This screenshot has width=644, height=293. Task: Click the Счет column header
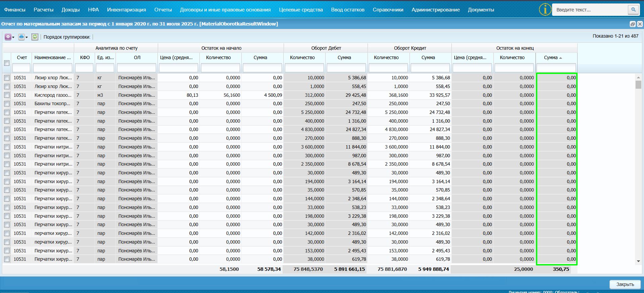[22, 57]
